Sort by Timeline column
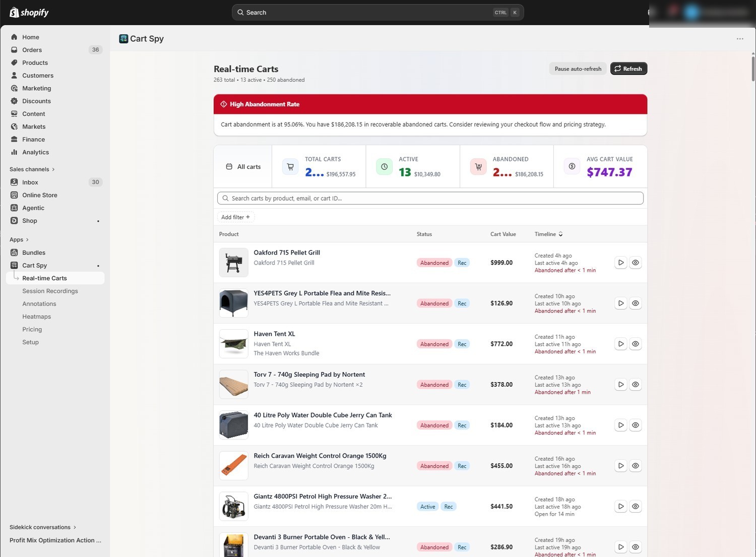 click(549, 234)
